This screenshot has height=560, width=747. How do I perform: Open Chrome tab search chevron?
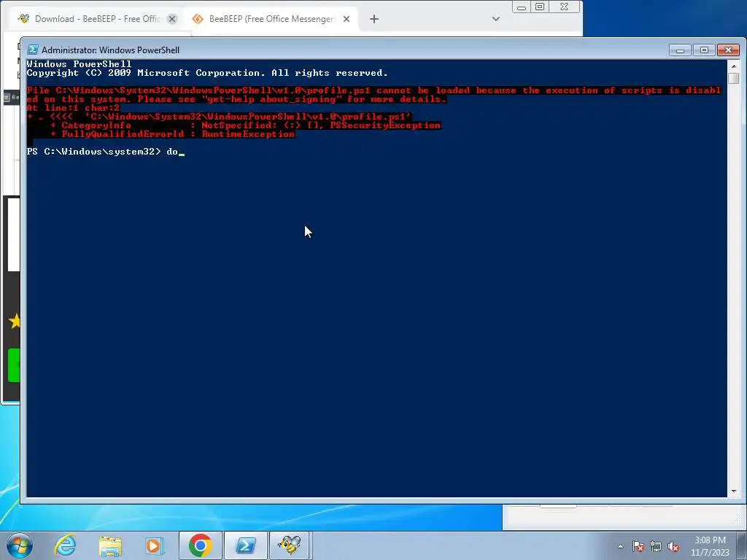tap(495, 19)
